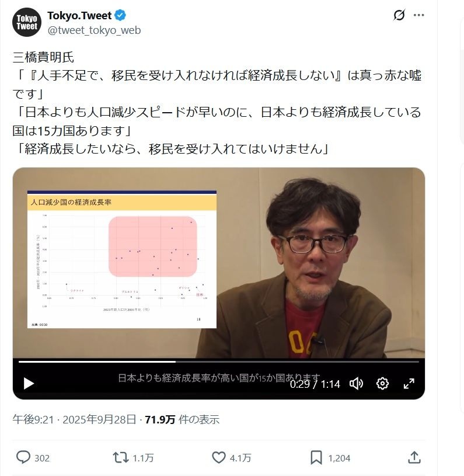Reply using the comment bubble icon
The image size is (464, 476).
(x=23, y=457)
